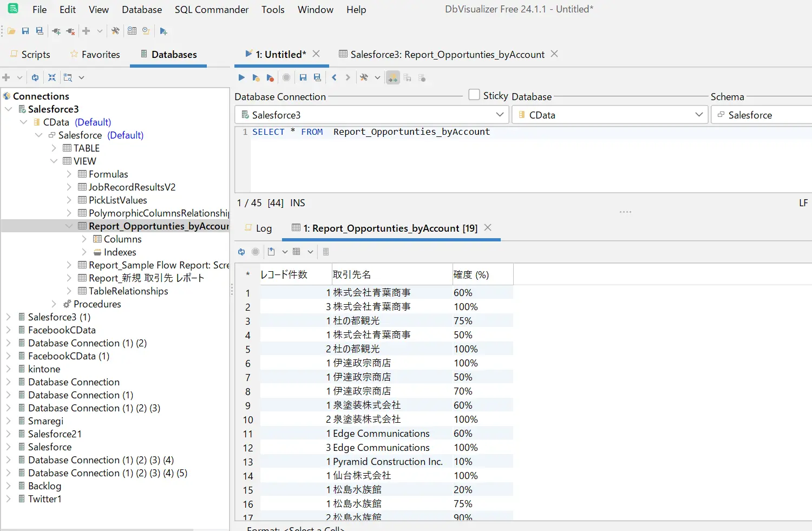Enable the Sticky checkbox
Image resolution: width=812 pixels, height=531 pixels.
474,95
